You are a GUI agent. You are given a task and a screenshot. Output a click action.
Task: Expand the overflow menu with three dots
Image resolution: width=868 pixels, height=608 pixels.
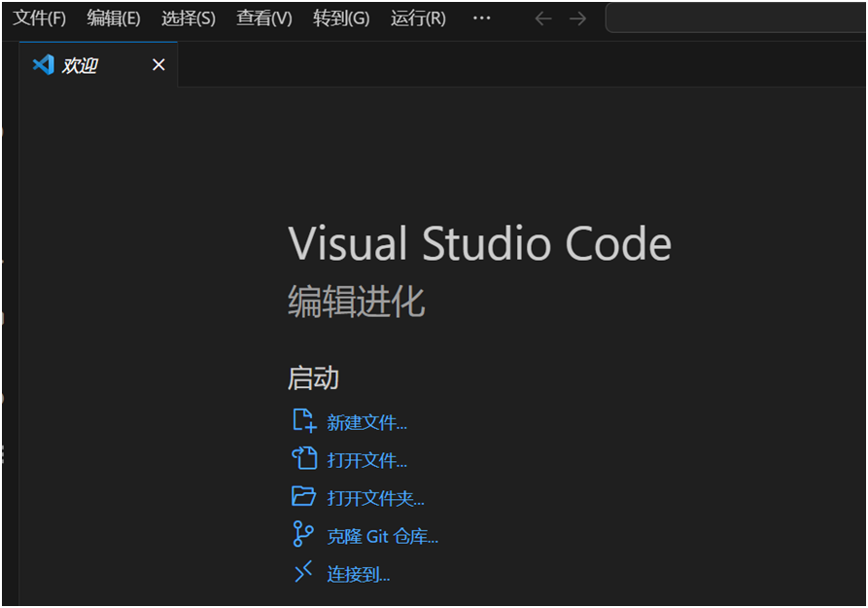(481, 18)
